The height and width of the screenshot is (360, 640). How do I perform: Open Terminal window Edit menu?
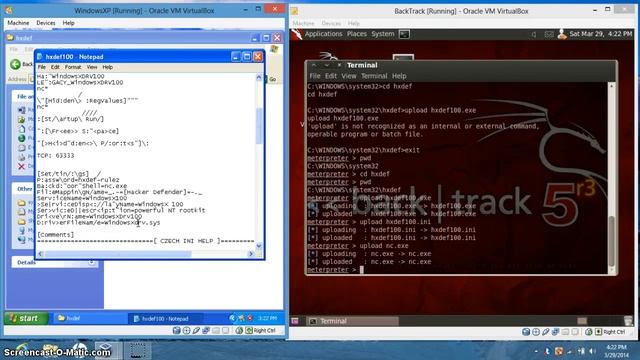[x=331, y=76]
